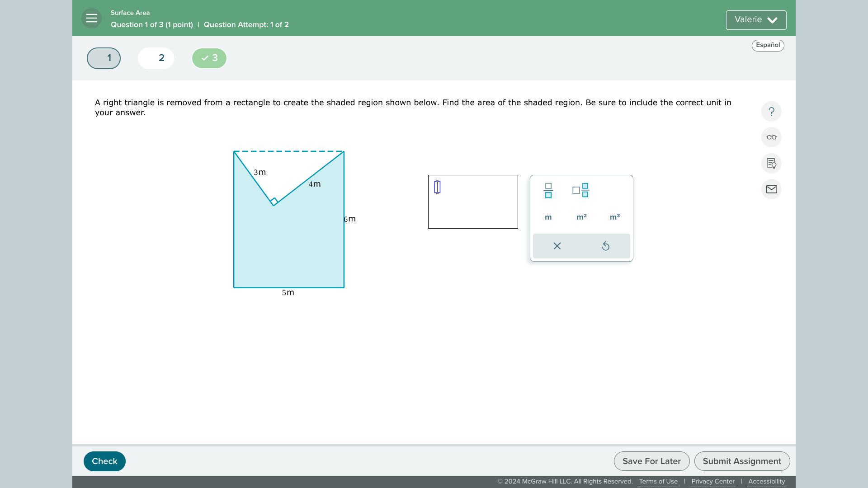This screenshot has height=488, width=868.
Task: Select the m unit button
Action: point(548,217)
